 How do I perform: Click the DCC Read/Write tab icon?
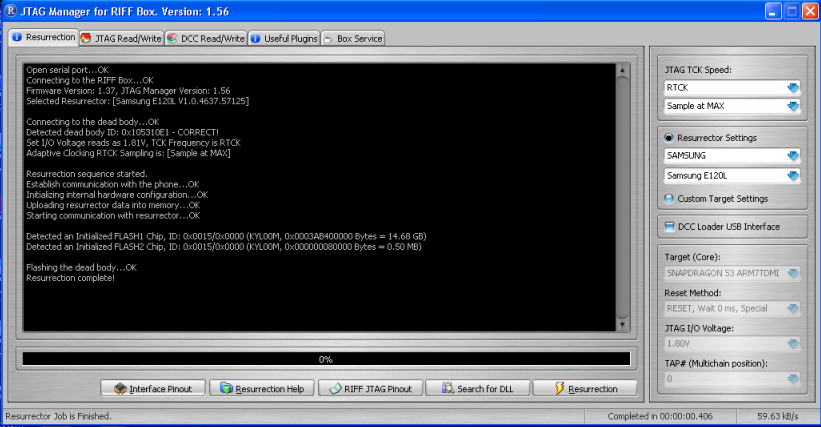(172, 38)
